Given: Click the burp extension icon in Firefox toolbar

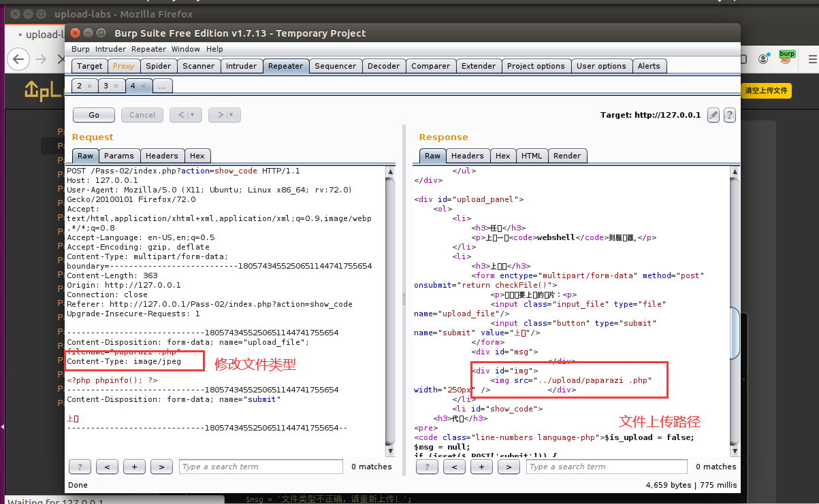Looking at the screenshot, I should pos(787,58).
